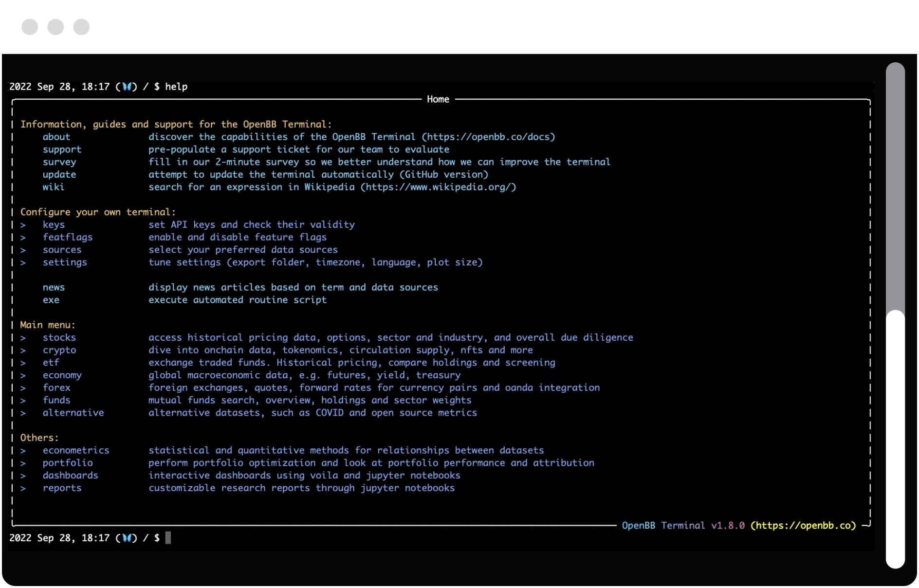Select the 'portfolio' menu entry
919x588 pixels.
point(68,463)
